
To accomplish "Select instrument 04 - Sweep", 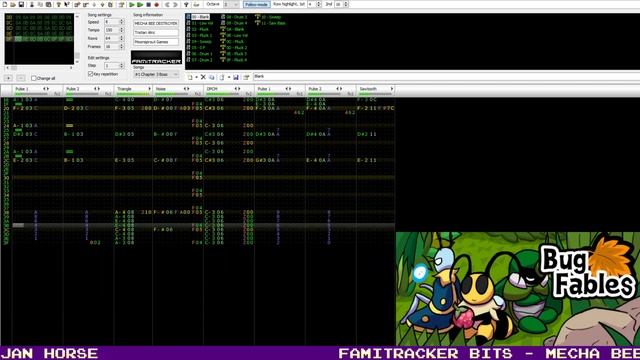I will [x=199, y=42].
